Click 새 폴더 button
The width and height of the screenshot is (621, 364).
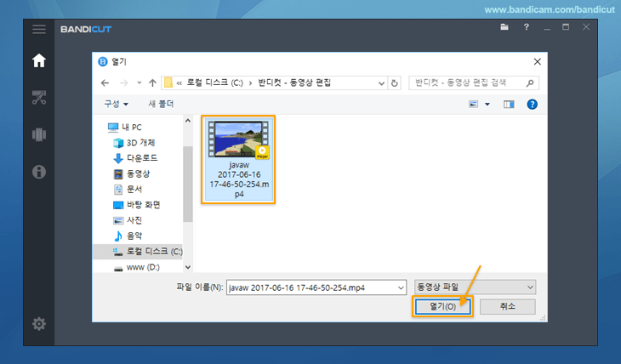click(161, 104)
